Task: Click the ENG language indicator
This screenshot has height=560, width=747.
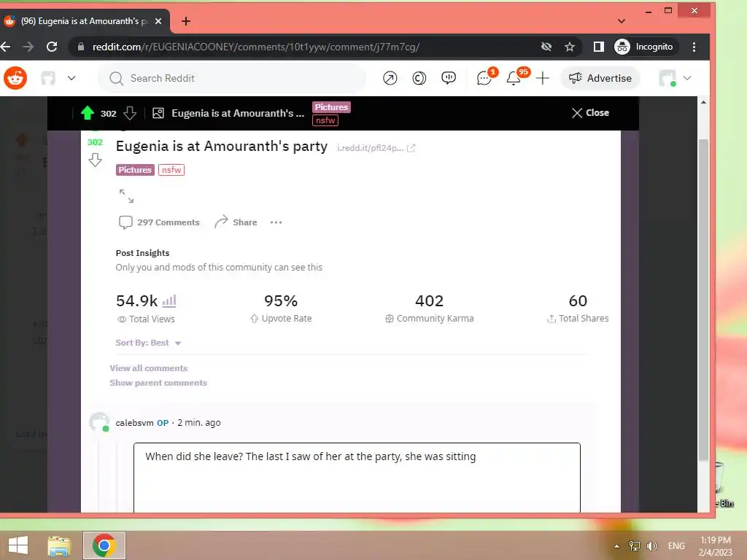Action: click(676, 546)
